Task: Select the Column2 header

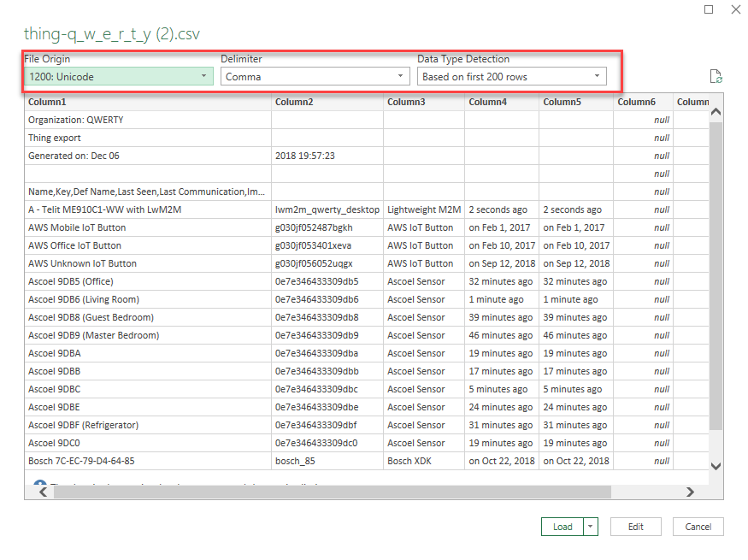Action: pyautogui.click(x=327, y=103)
